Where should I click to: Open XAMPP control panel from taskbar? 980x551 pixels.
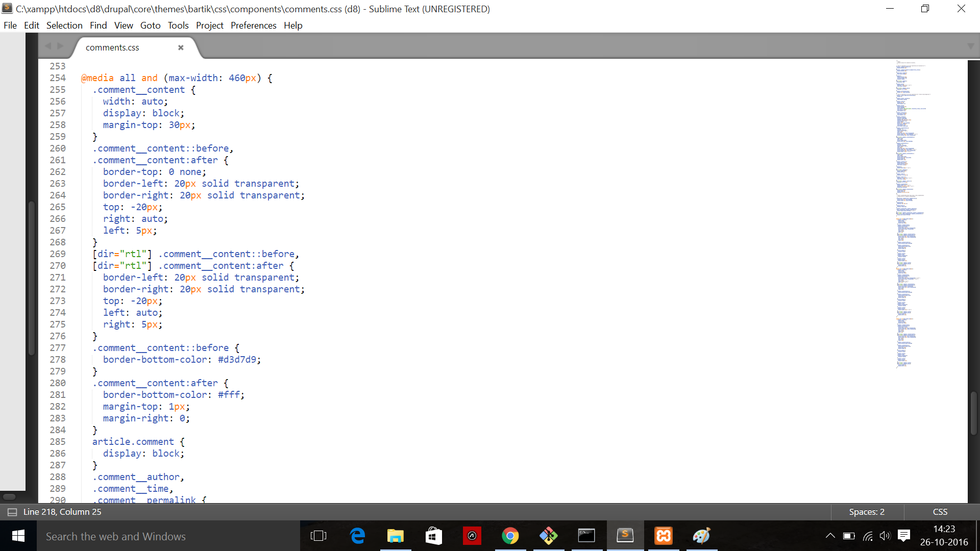pos(664,536)
